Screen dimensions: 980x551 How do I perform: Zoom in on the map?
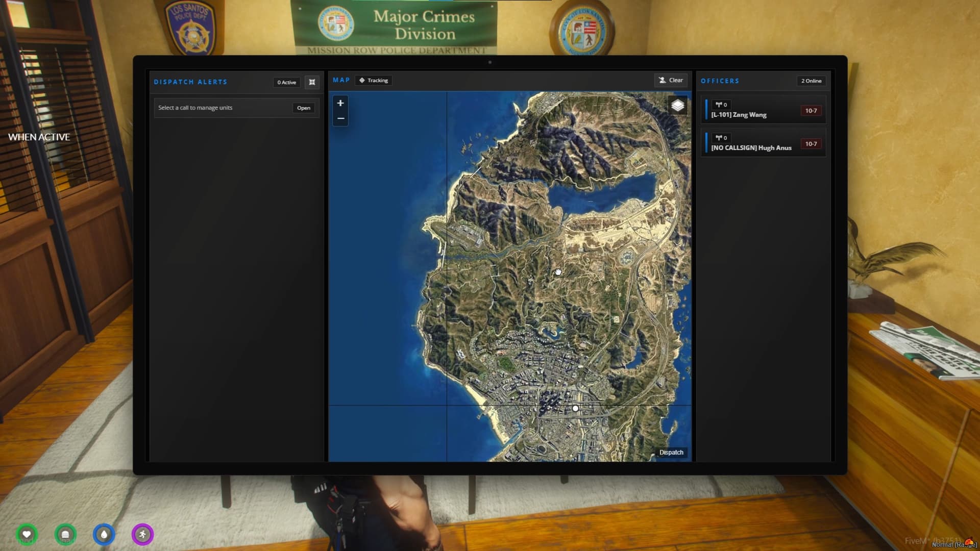click(x=340, y=103)
